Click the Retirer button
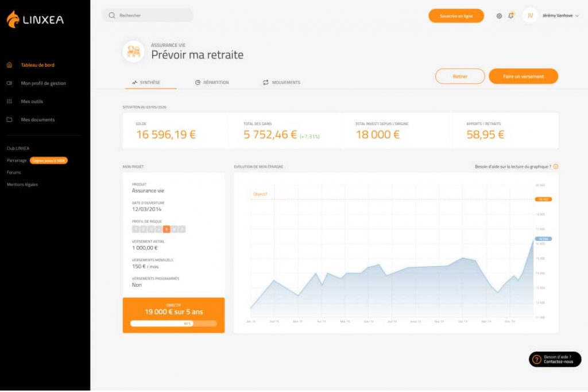Viewport: 588px width, 392px height. pyautogui.click(x=460, y=76)
